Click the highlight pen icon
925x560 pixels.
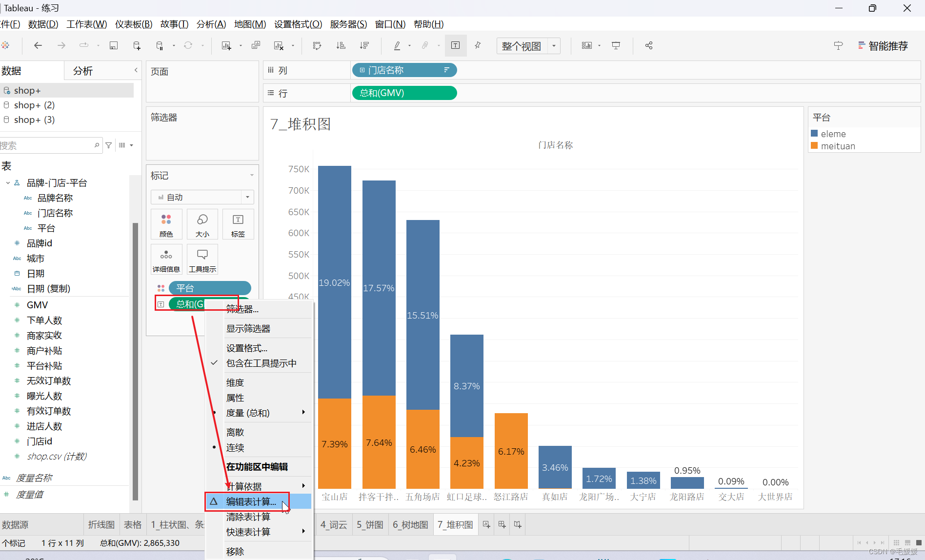point(397,45)
